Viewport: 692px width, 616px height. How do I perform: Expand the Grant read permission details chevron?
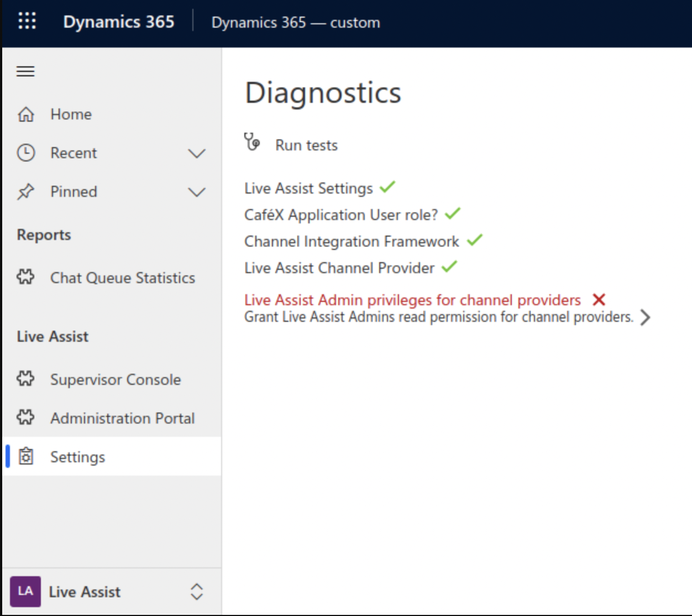(645, 317)
